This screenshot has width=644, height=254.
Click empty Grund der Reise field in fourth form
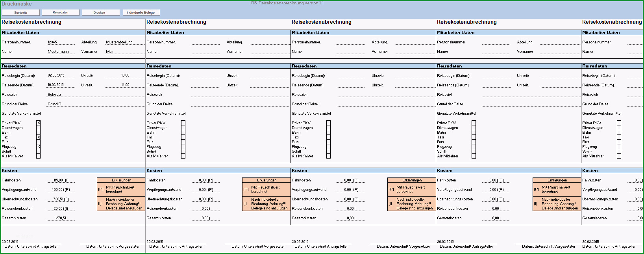531,104
